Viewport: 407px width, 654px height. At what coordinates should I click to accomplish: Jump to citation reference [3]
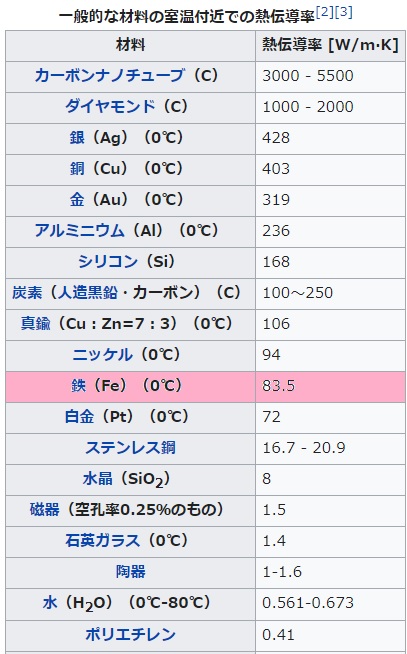[343, 12]
